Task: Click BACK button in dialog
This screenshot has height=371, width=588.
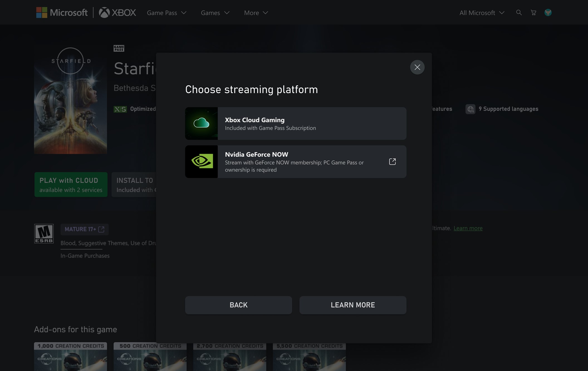Action: tap(238, 305)
